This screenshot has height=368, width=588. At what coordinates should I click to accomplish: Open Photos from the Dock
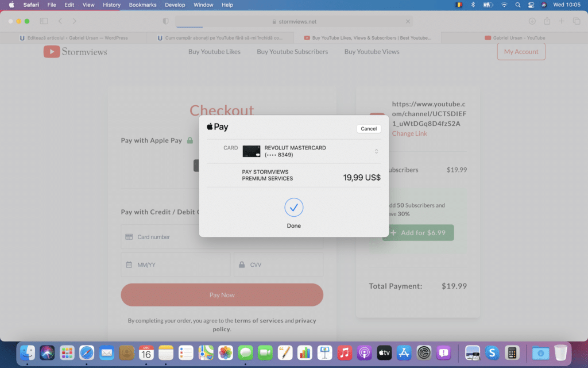coord(225,353)
